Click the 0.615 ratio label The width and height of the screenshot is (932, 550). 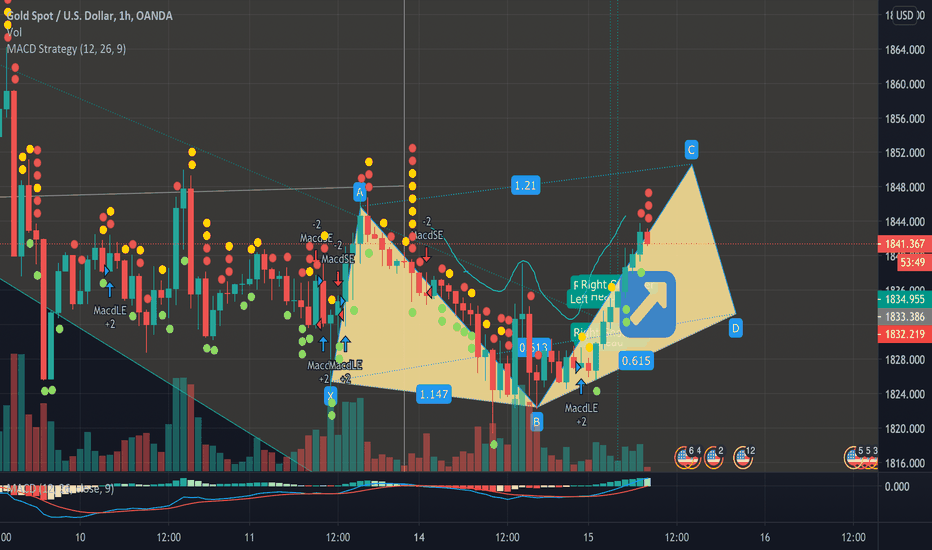coord(636,360)
